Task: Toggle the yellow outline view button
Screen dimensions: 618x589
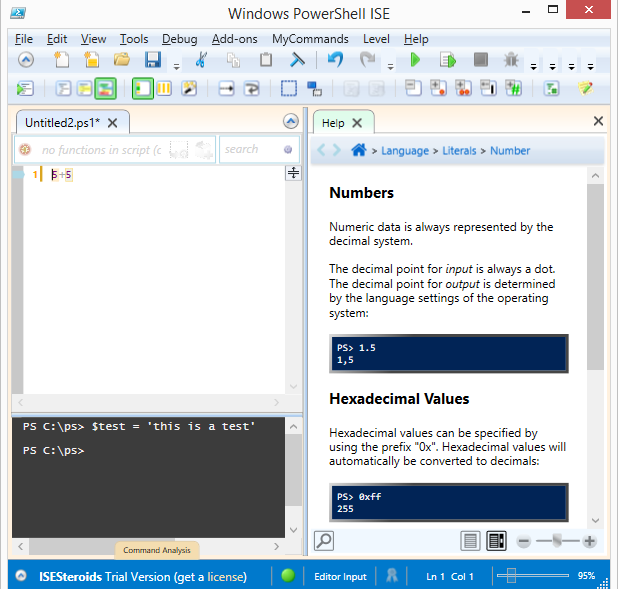Action: pos(84,88)
